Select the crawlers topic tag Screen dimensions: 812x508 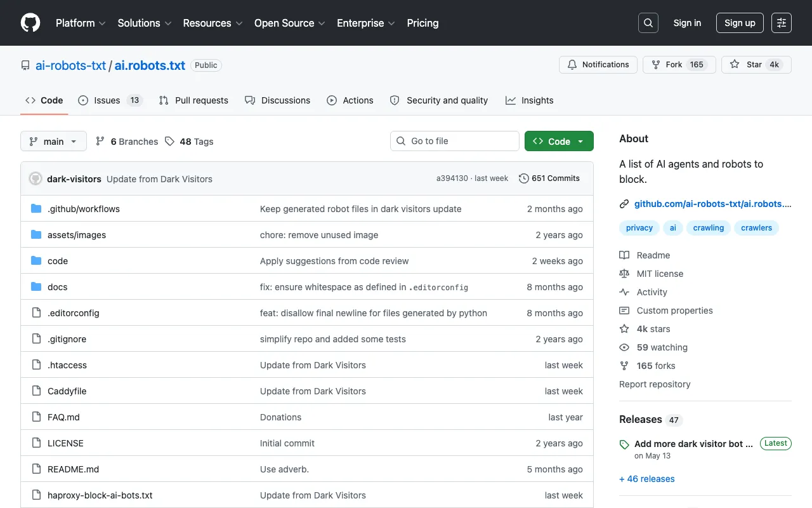757,228
